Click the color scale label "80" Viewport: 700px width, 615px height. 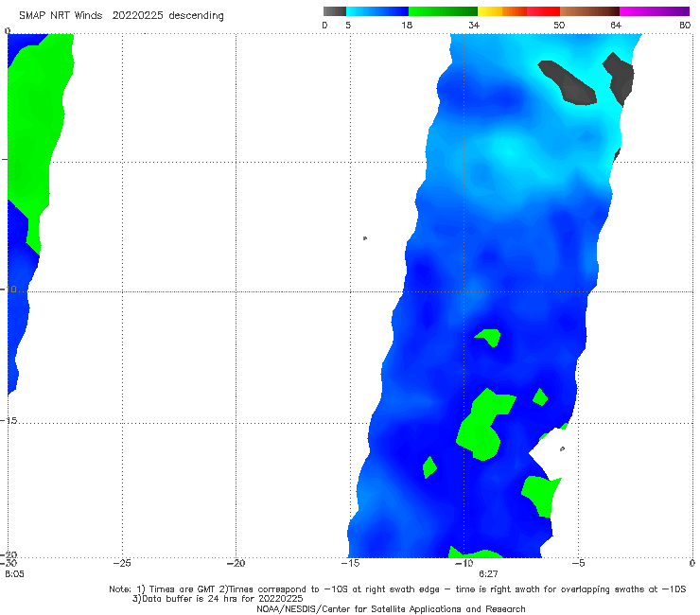pos(685,25)
